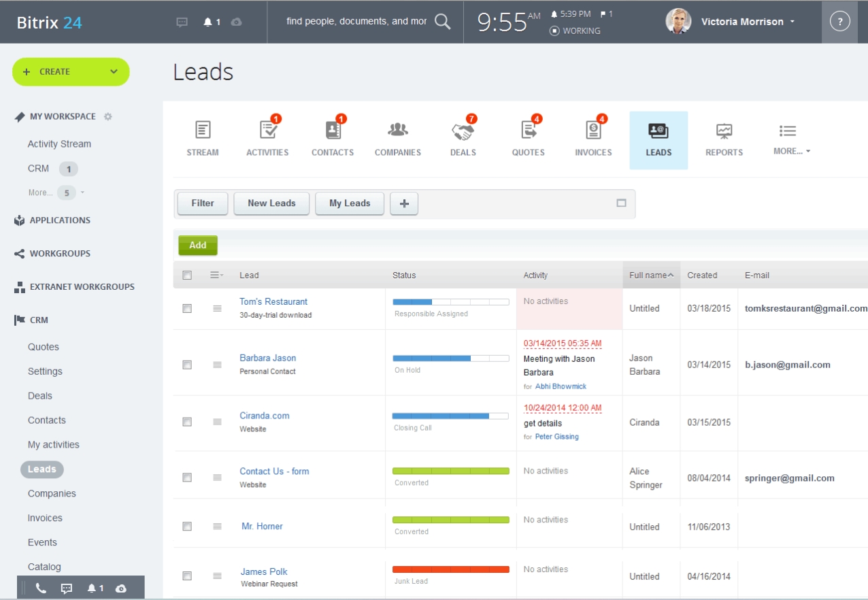
Task: Open My activities in sidebar
Action: tap(54, 445)
